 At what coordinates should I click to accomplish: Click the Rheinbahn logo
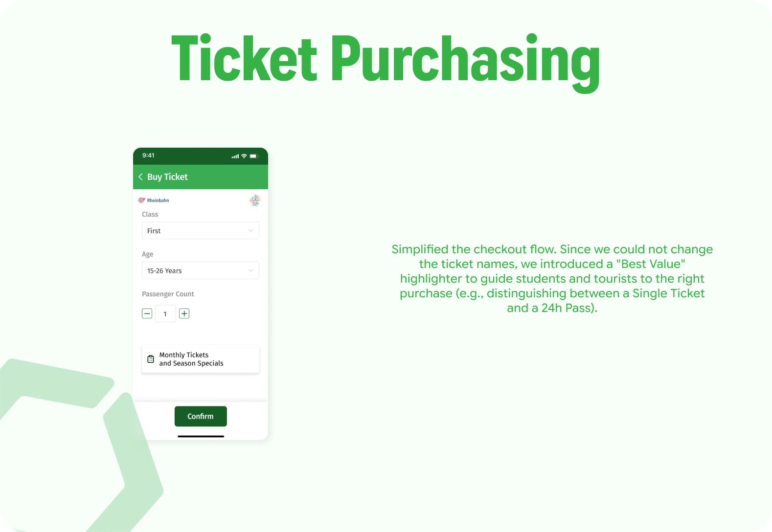154,200
